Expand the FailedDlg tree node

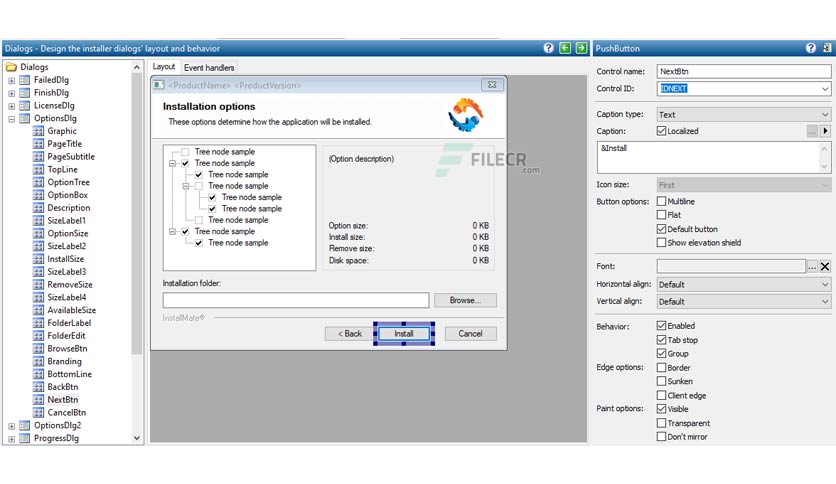click(11, 80)
